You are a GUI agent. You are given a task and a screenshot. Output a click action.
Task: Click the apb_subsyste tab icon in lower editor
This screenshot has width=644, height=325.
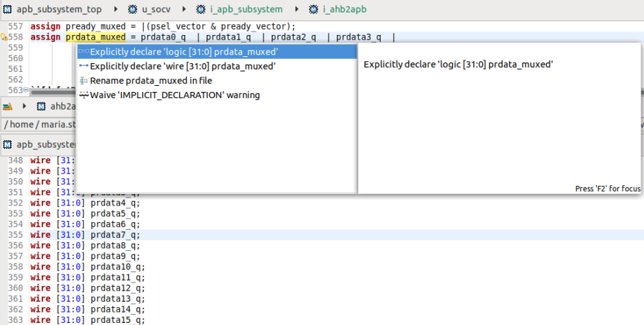pos(8,145)
